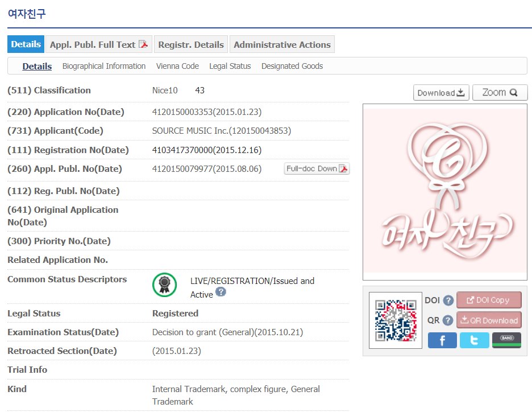The width and height of the screenshot is (532, 412).
Task: Switch to Registr. Details tab
Action: (x=191, y=44)
